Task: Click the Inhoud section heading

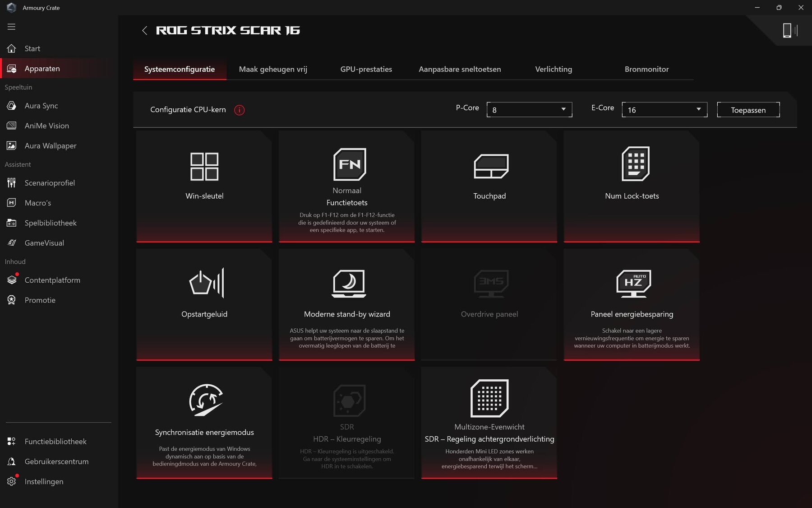Action: (x=15, y=261)
